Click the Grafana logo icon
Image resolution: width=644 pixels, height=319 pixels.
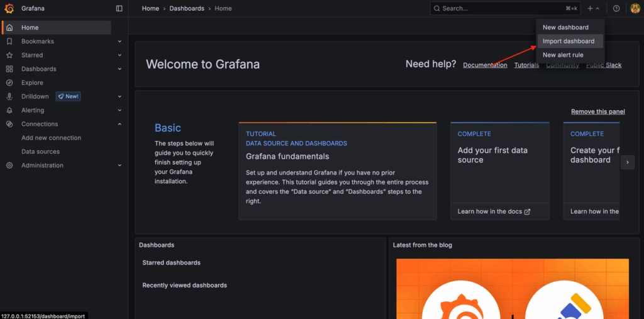[x=9, y=8]
